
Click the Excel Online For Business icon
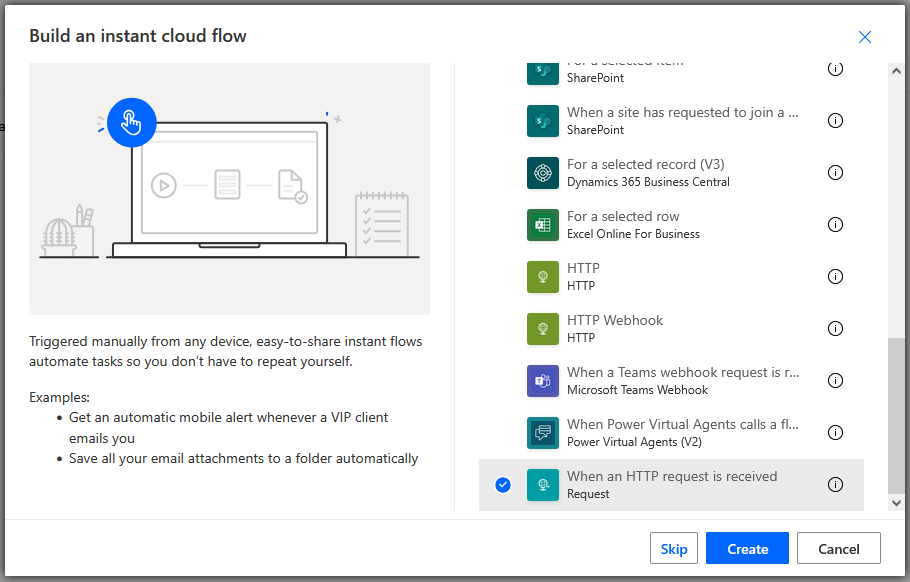click(543, 225)
